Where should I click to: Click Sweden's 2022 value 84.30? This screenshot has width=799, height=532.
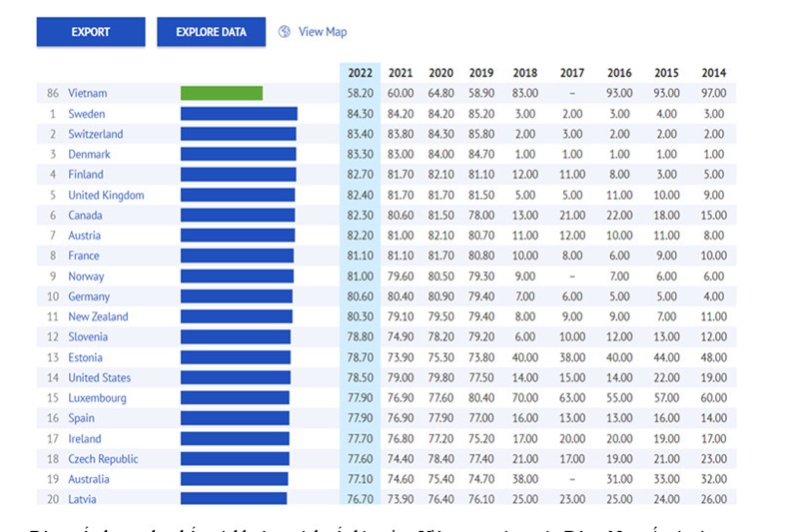tap(361, 114)
